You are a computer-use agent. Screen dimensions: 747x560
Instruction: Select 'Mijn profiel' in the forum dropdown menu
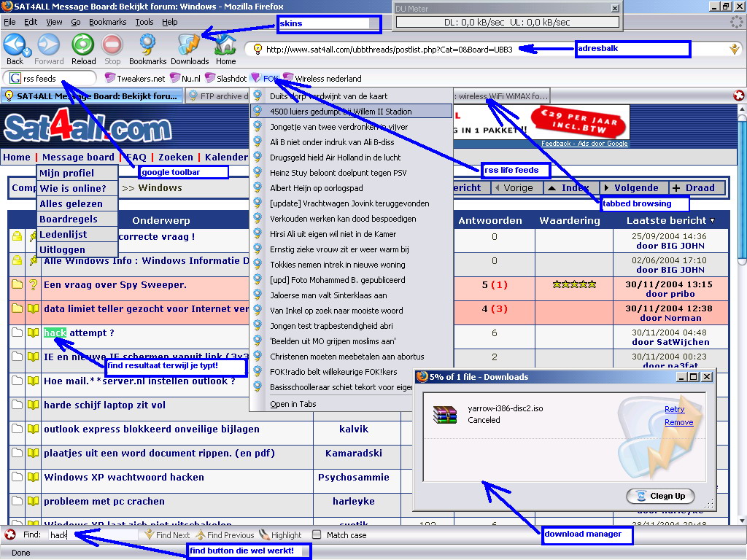pos(77,173)
